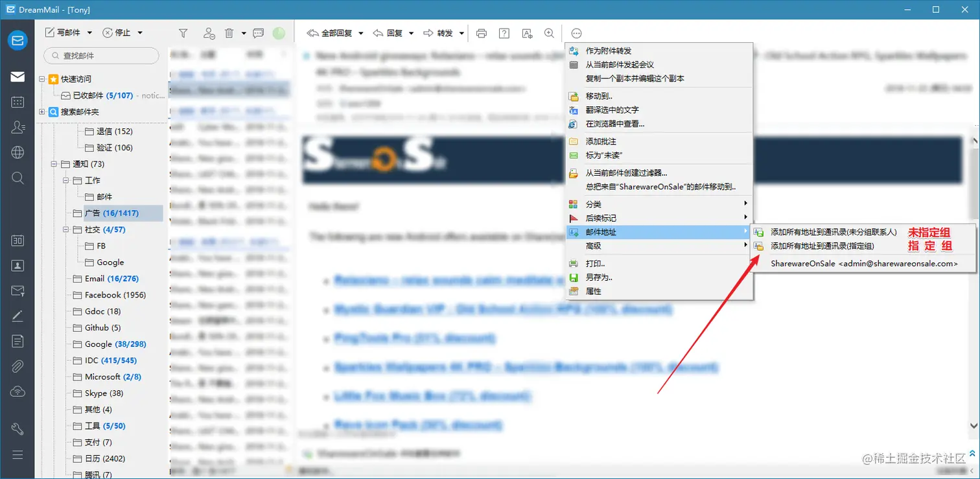Open the notes document sidebar icon
The width and height of the screenshot is (980, 479).
(x=17, y=341)
